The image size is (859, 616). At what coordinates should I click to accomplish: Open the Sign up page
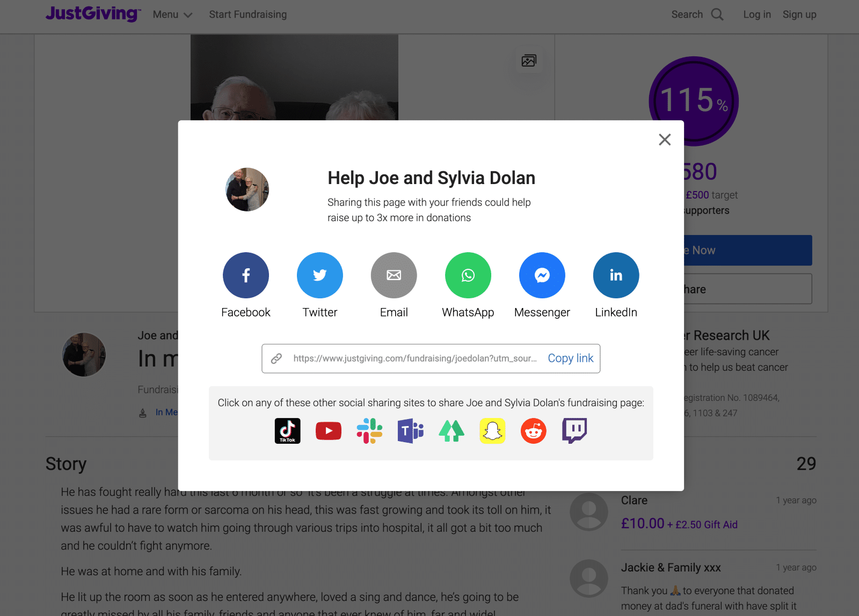[x=799, y=14]
